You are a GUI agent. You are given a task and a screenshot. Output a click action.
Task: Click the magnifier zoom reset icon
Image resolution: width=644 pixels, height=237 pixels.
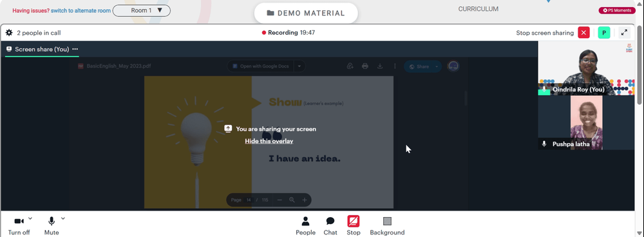[x=292, y=200]
